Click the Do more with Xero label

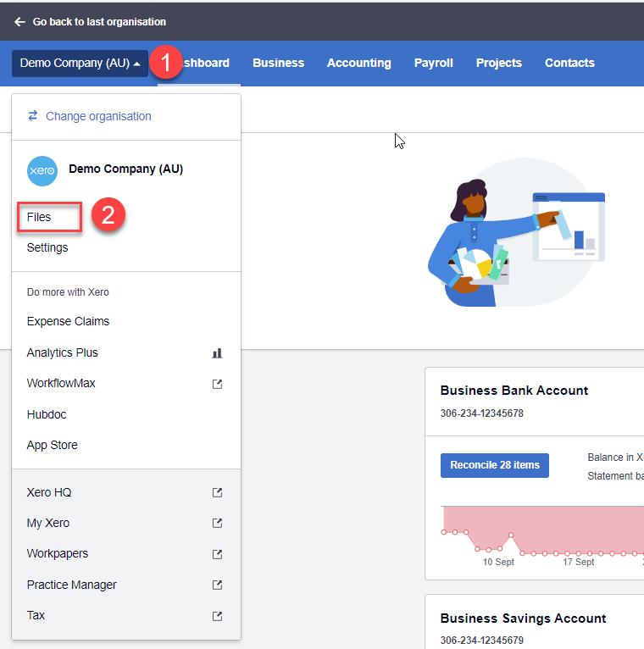[x=68, y=292]
